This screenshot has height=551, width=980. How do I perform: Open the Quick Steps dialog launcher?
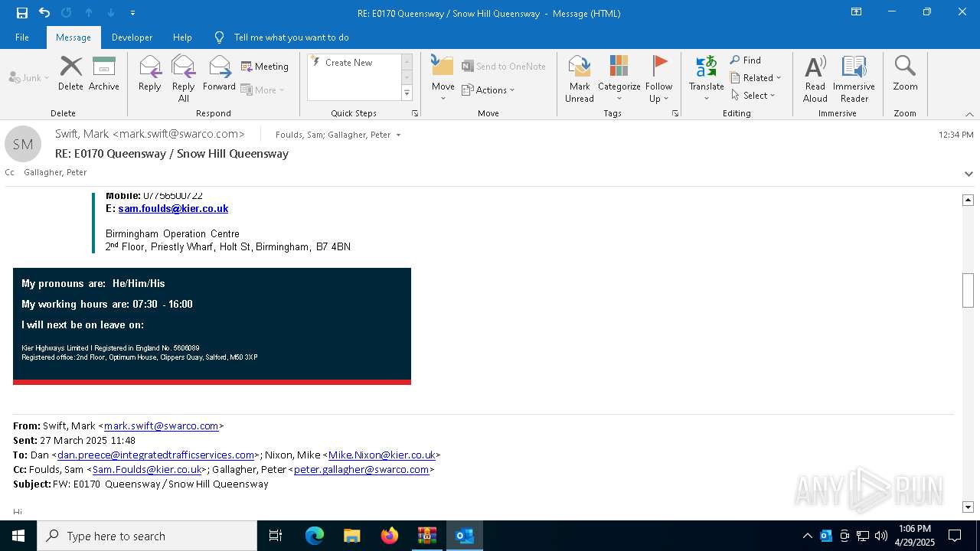pos(415,113)
